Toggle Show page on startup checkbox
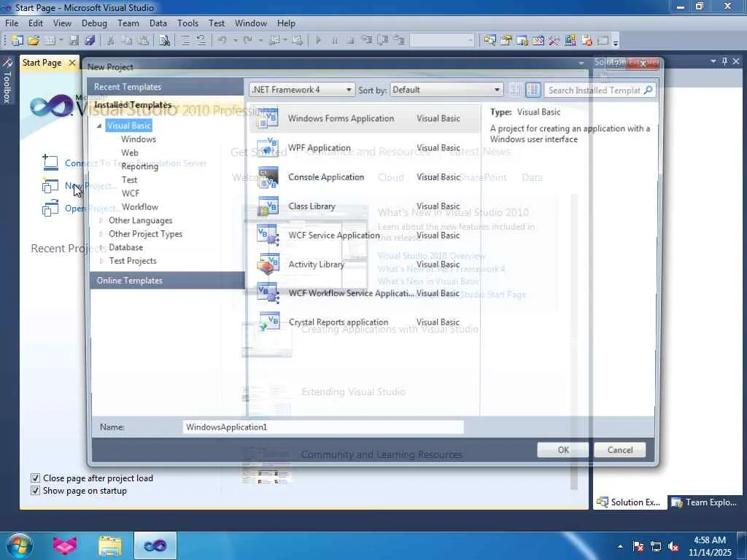 tap(35, 491)
